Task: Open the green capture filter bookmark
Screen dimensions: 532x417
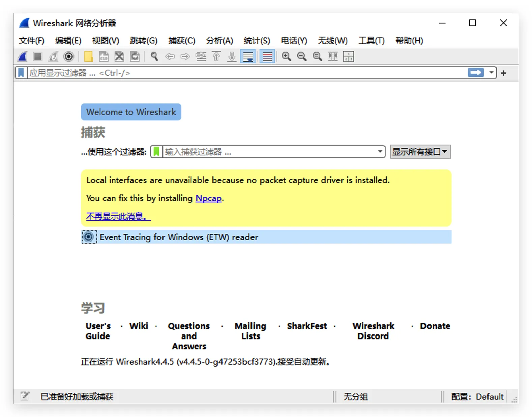Action: coord(156,152)
